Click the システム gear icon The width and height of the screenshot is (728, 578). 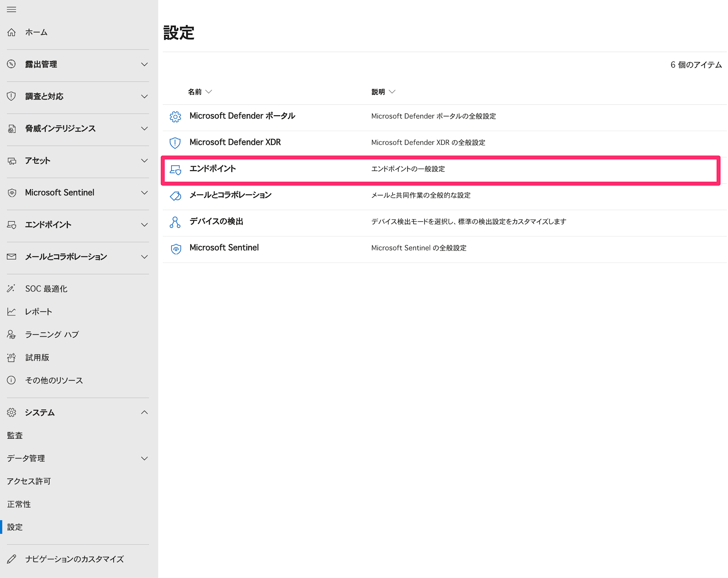(12, 412)
